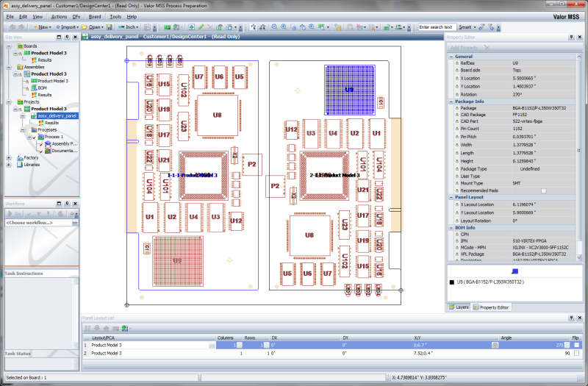Click the back navigation arrow
588x386 pixels.
[x=12, y=27]
